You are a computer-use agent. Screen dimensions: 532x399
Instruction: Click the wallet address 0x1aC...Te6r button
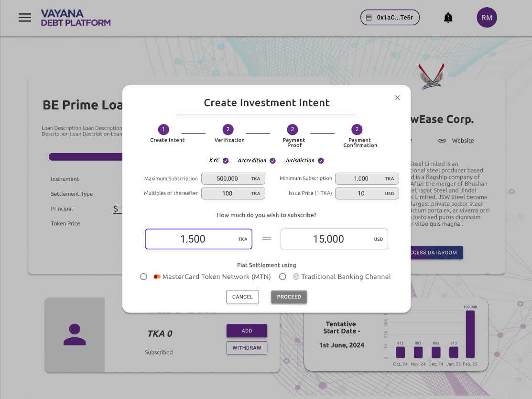coord(390,17)
